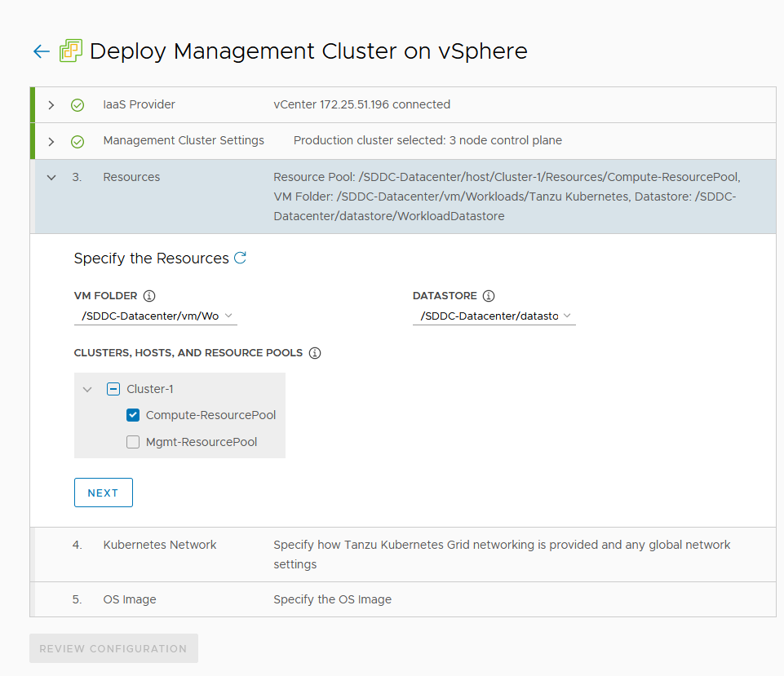Select the Compute-ResourcePool label
The image size is (784, 676).
click(x=210, y=415)
